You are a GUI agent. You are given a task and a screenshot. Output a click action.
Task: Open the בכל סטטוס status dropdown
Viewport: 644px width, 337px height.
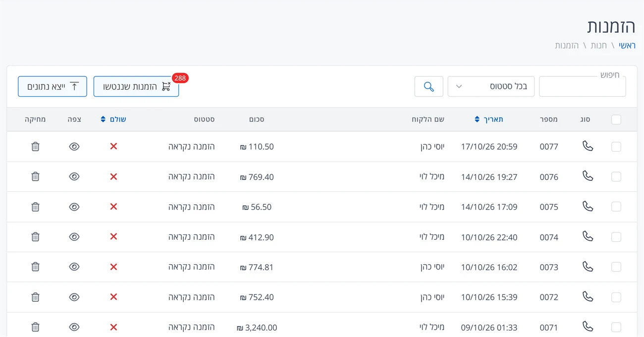491,87
